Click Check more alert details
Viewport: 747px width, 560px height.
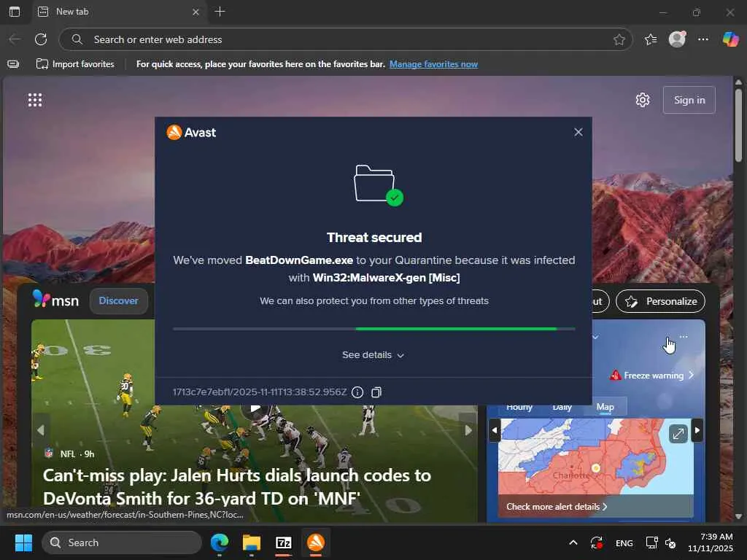[557, 507]
